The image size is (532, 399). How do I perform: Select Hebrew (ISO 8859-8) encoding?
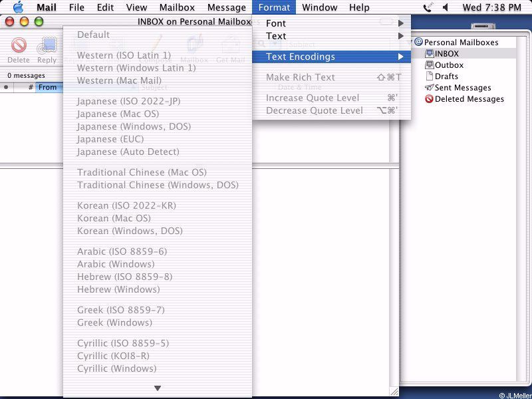click(158, 277)
